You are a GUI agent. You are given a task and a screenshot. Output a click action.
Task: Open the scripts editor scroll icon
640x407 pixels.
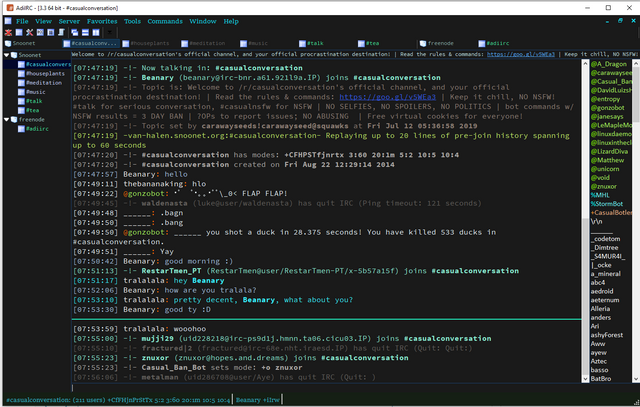[61, 32]
